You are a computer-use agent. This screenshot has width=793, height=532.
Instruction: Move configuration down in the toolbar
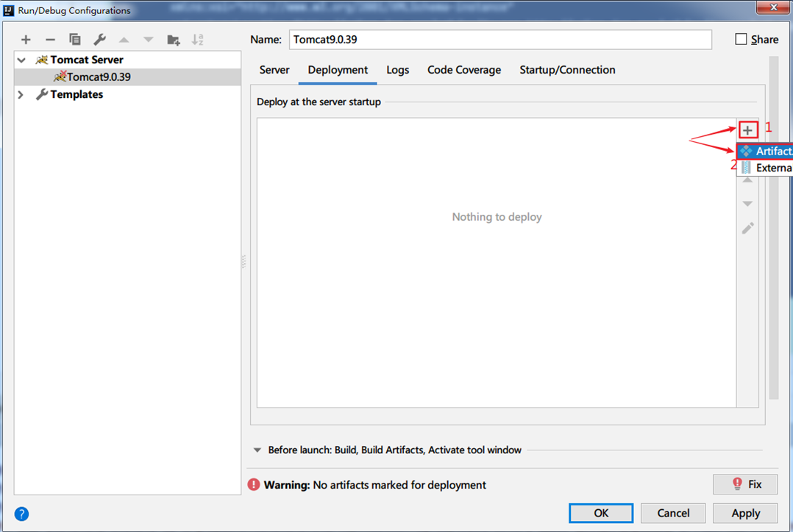tap(148, 40)
